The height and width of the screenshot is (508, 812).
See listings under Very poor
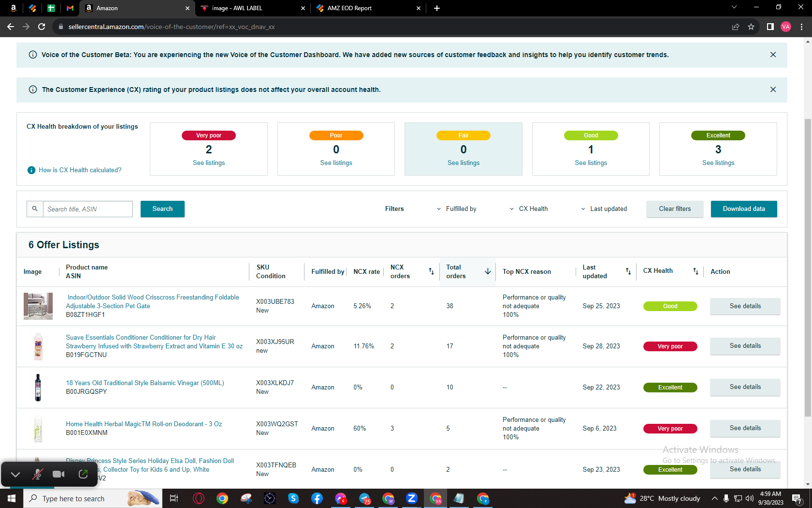tap(209, 163)
